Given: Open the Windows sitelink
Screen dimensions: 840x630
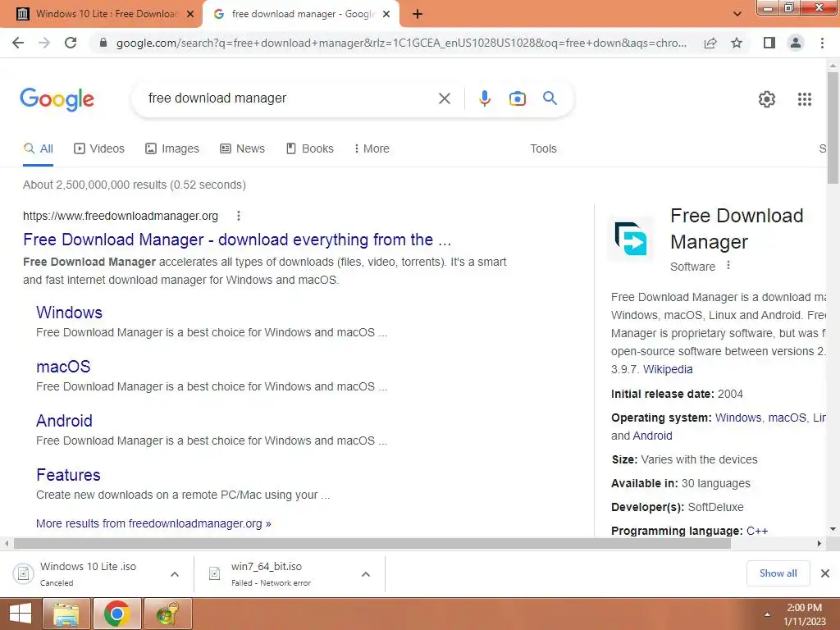Looking at the screenshot, I should tap(69, 313).
